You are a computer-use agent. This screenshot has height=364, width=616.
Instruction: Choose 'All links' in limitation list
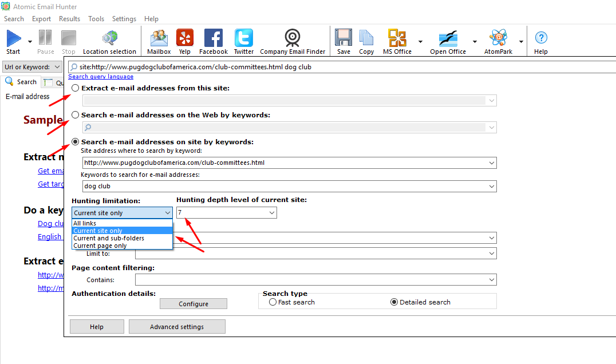click(122, 223)
